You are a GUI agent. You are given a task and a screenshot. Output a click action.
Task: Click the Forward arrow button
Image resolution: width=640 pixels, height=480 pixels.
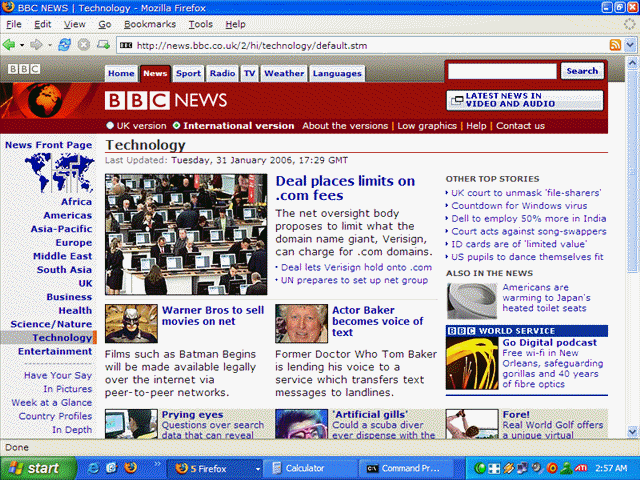click(36, 44)
